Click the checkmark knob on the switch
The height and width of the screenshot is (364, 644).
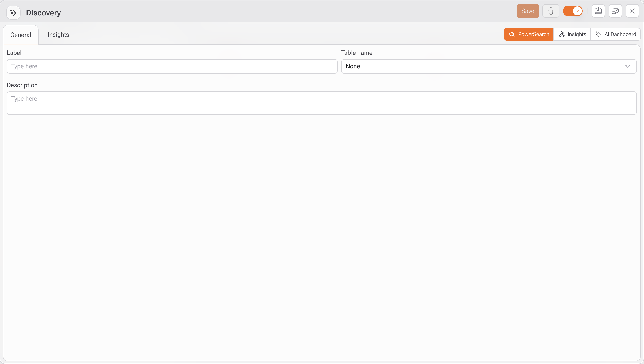577,11
